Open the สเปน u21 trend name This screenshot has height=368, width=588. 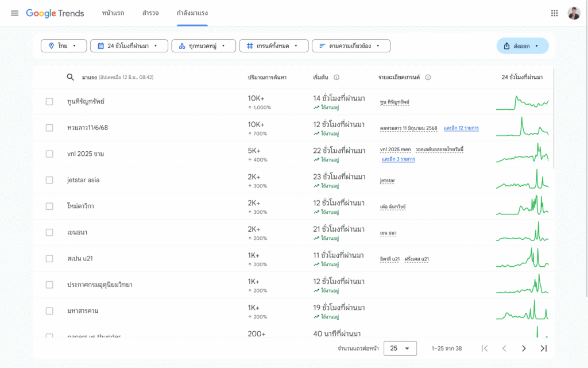[80, 259]
